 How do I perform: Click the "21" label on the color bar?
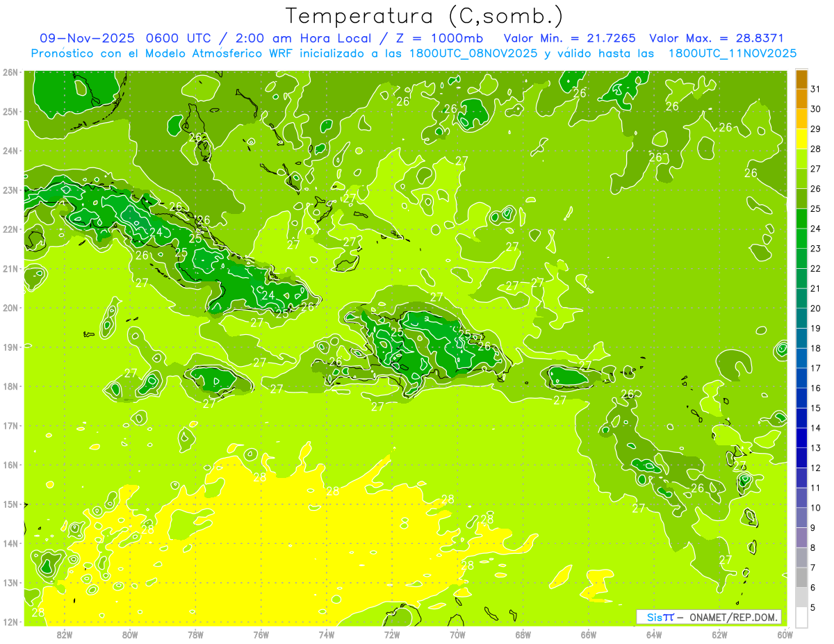point(815,288)
